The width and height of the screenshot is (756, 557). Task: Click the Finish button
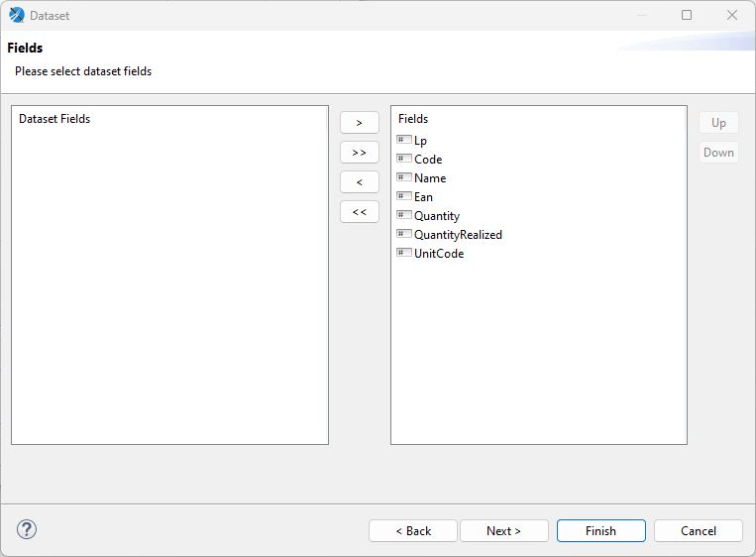tap(600, 531)
